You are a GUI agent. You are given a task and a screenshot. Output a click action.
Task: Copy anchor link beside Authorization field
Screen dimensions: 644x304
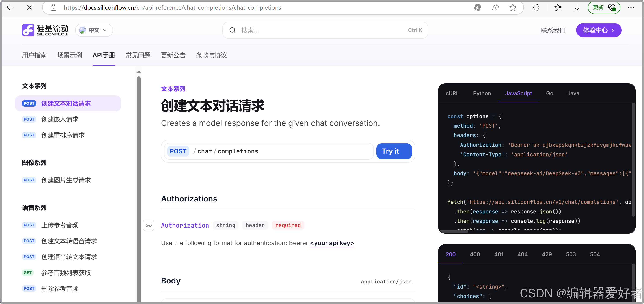pyautogui.click(x=149, y=225)
